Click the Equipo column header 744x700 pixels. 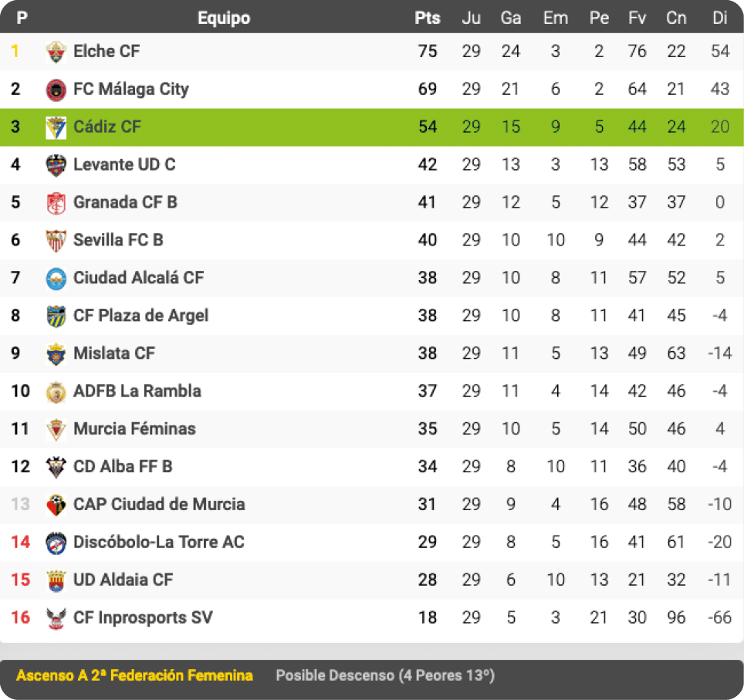(x=224, y=18)
